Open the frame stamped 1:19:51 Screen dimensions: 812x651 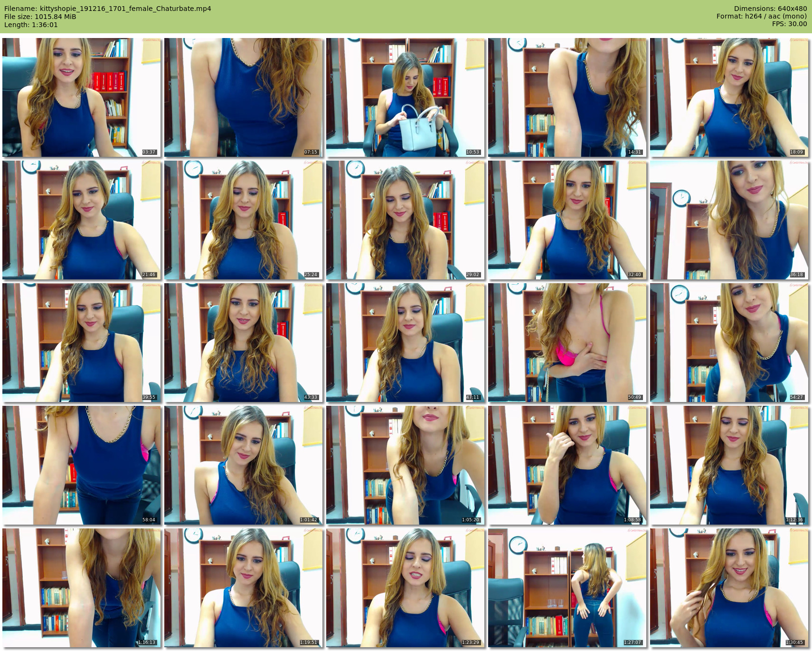tap(243, 588)
